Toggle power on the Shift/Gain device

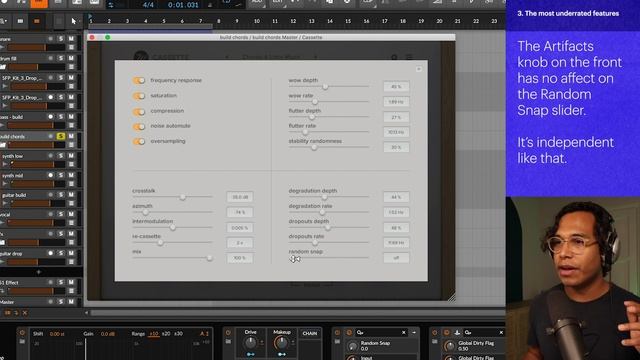tap(22, 333)
